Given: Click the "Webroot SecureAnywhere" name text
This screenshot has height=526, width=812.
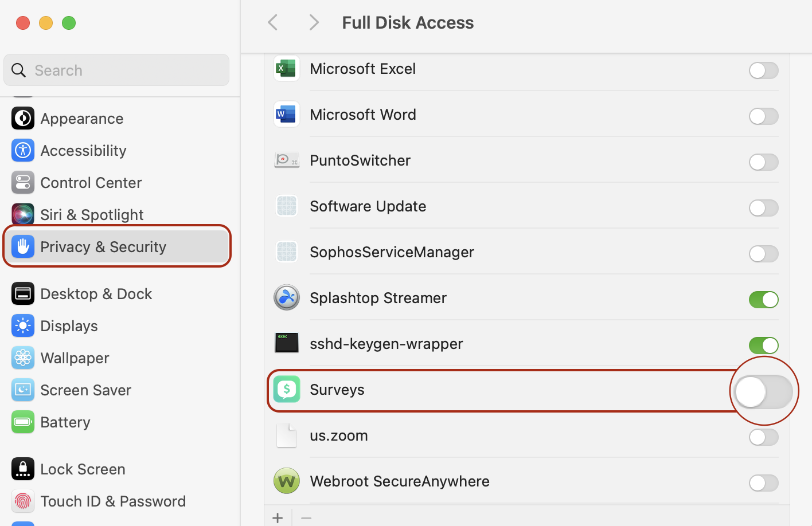Looking at the screenshot, I should [400, 481].
